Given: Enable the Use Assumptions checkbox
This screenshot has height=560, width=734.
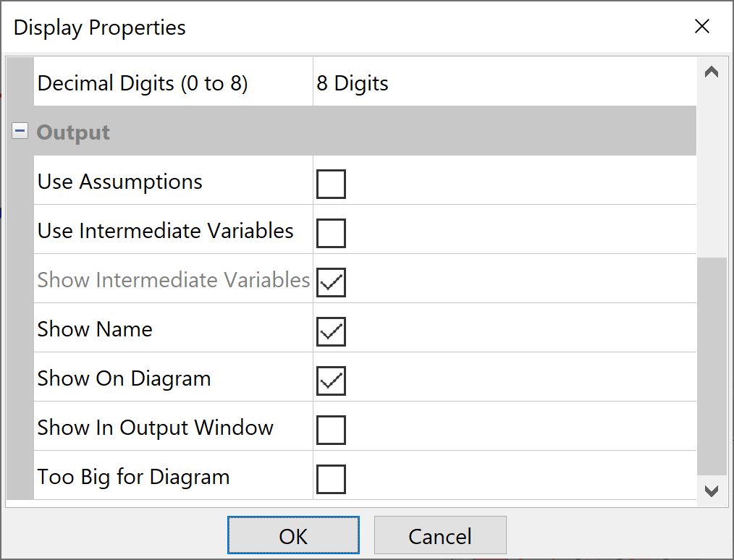Looking at the screenshot, I should pos(331,184).
